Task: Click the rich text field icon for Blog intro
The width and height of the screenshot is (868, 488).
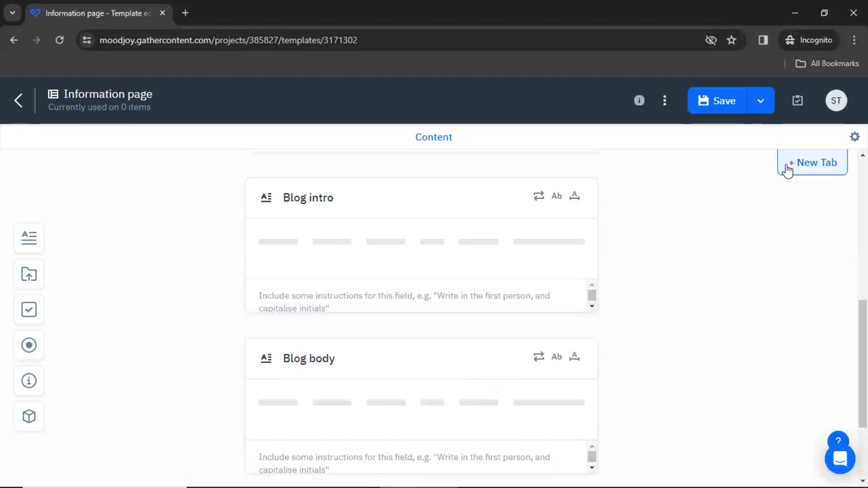Action: point(265,197)
